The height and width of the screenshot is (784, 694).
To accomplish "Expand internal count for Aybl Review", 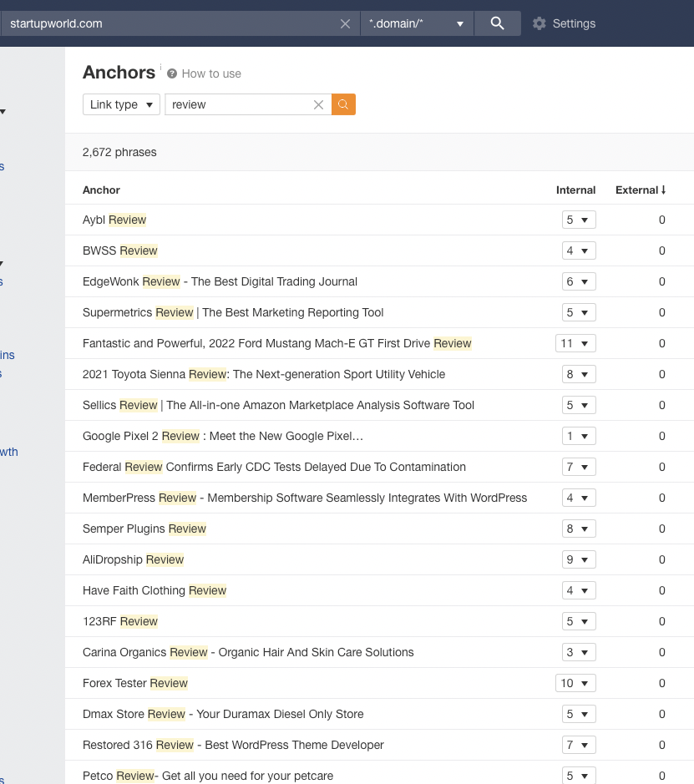I will tap(579, 220).
